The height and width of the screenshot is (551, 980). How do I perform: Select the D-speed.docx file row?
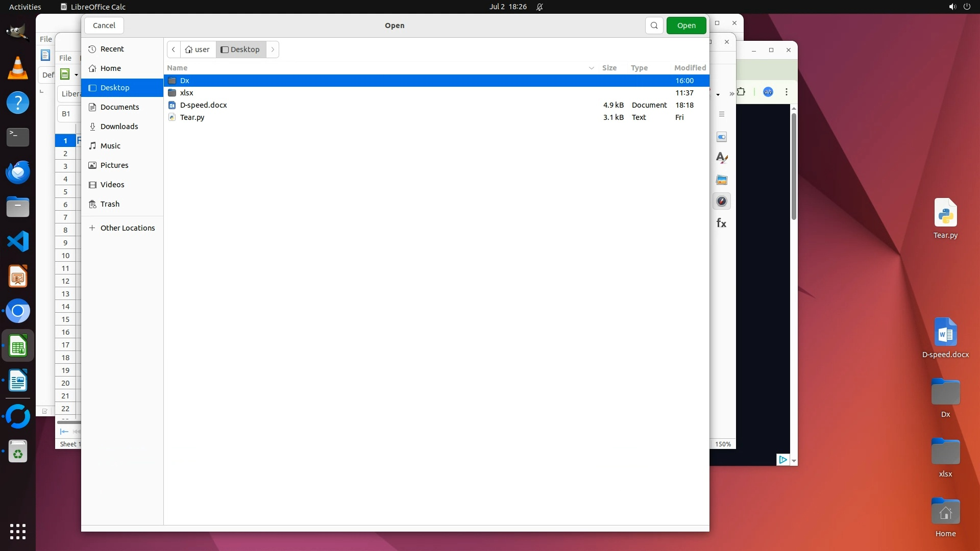pos(204,105)
